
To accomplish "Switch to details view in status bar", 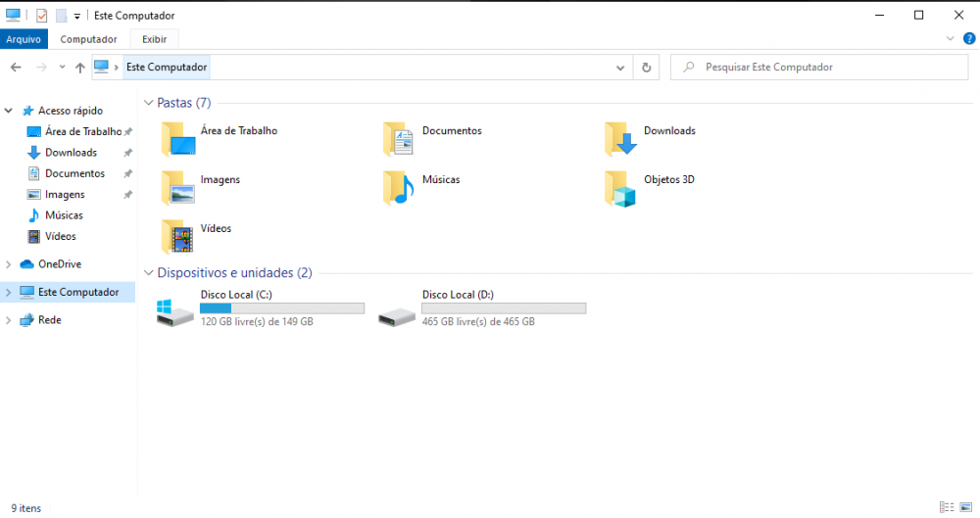I will pos(947,507).
